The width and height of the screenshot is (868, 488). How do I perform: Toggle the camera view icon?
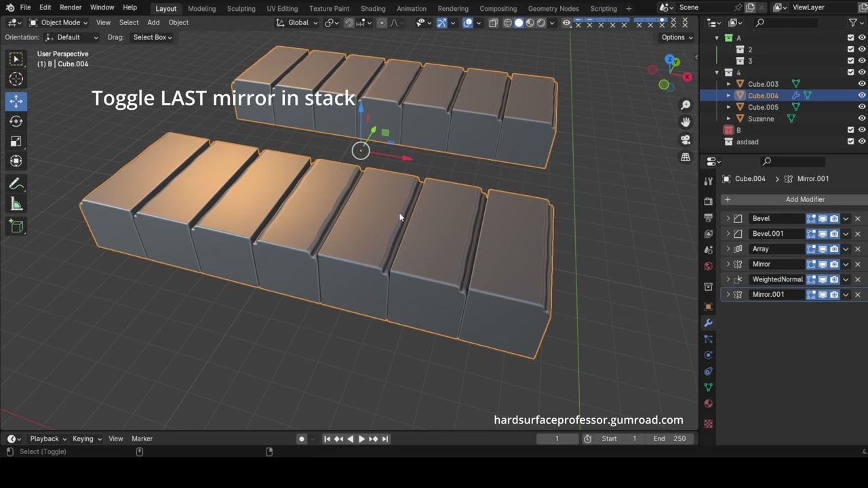coord(686,140)
